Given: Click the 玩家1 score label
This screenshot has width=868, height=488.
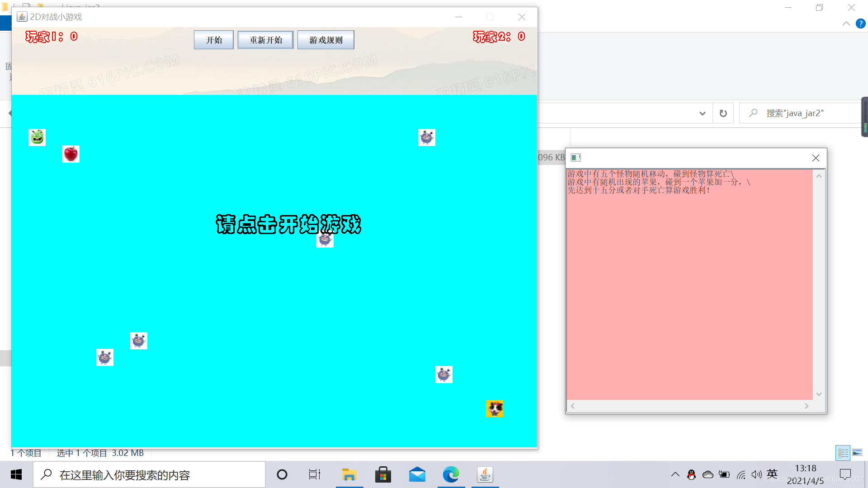Looking at the screenshot, I should pyautogui.click(x=52, y=37).
